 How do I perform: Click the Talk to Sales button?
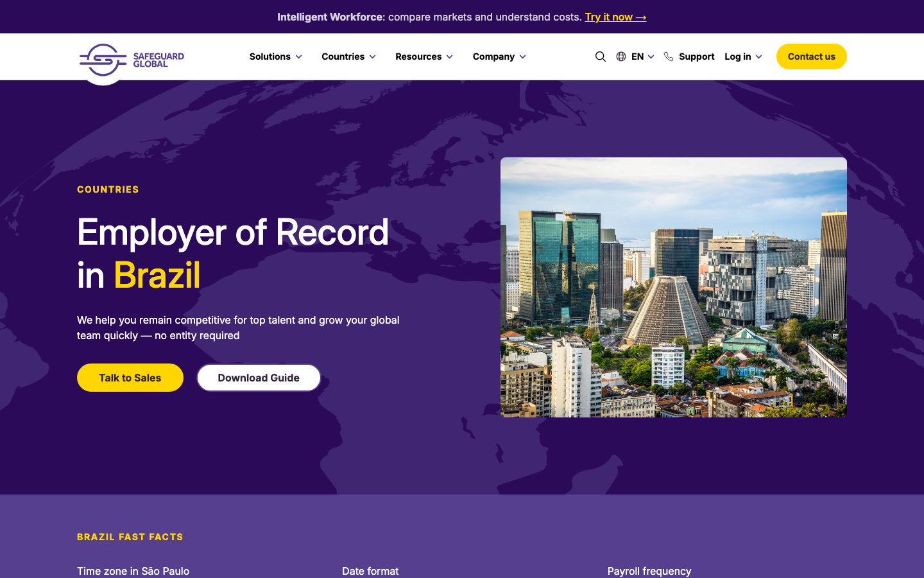tap(130, 378)
